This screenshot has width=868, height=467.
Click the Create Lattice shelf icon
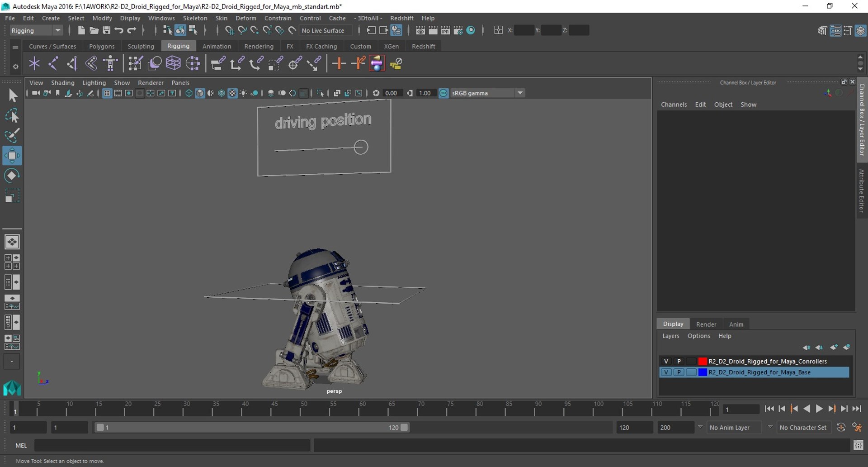point(173,63)
